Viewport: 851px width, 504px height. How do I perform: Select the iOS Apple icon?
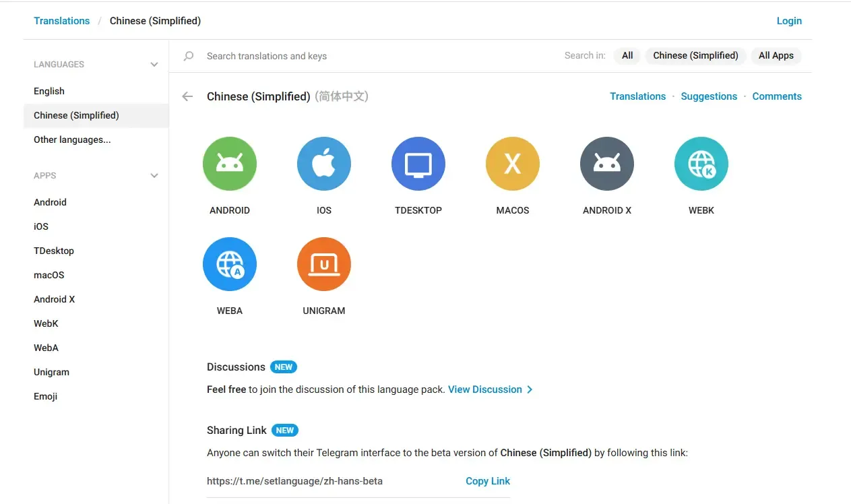tap(324, 163)
